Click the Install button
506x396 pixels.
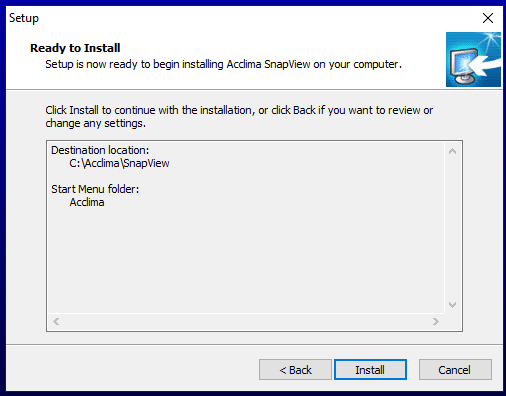coord(370,369)
